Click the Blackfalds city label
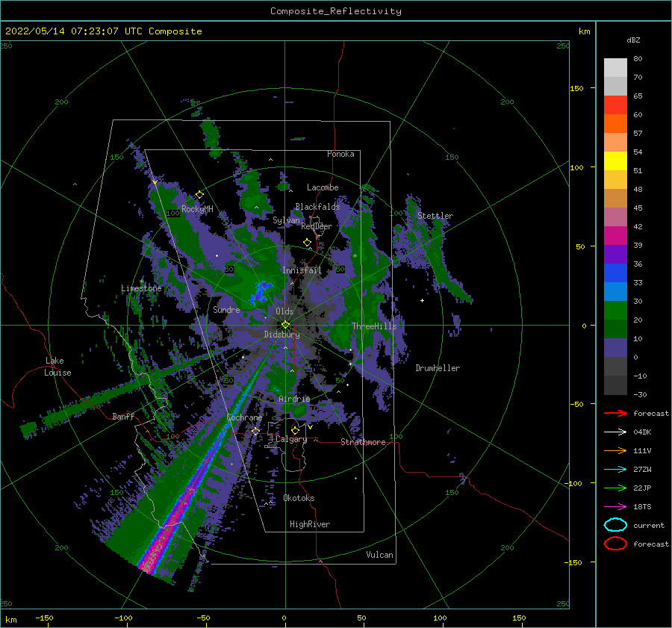Screen dimensions: 672x628 point(317,207)
